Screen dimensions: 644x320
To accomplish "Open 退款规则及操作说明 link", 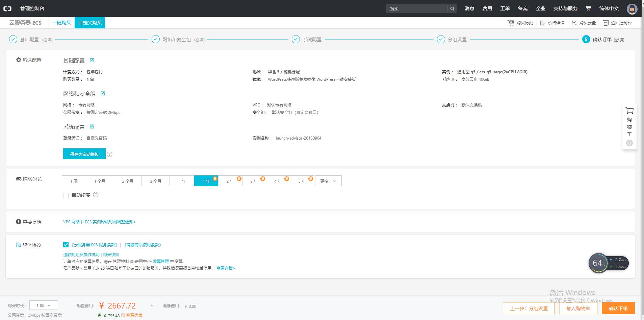I will pyautogui.click(x=81, y=254).
